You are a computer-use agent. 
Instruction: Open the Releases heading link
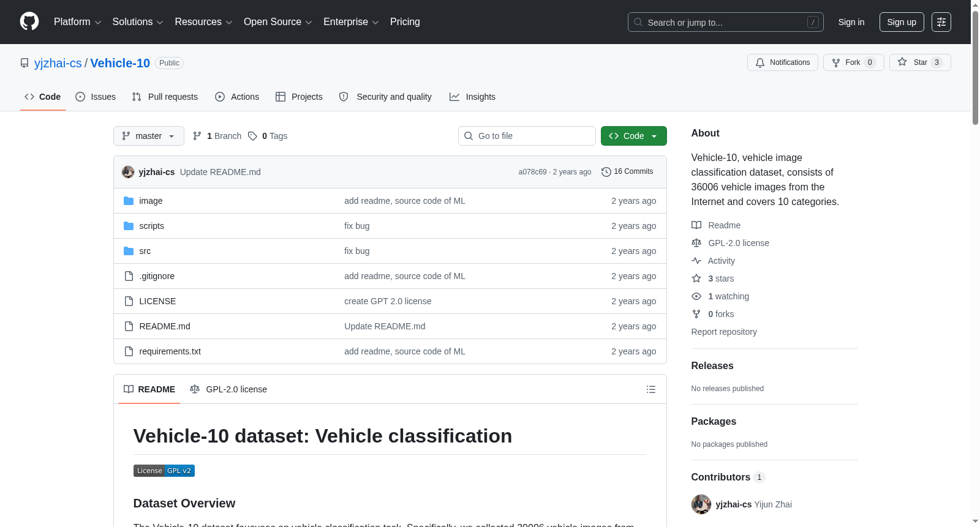[712, 366]
